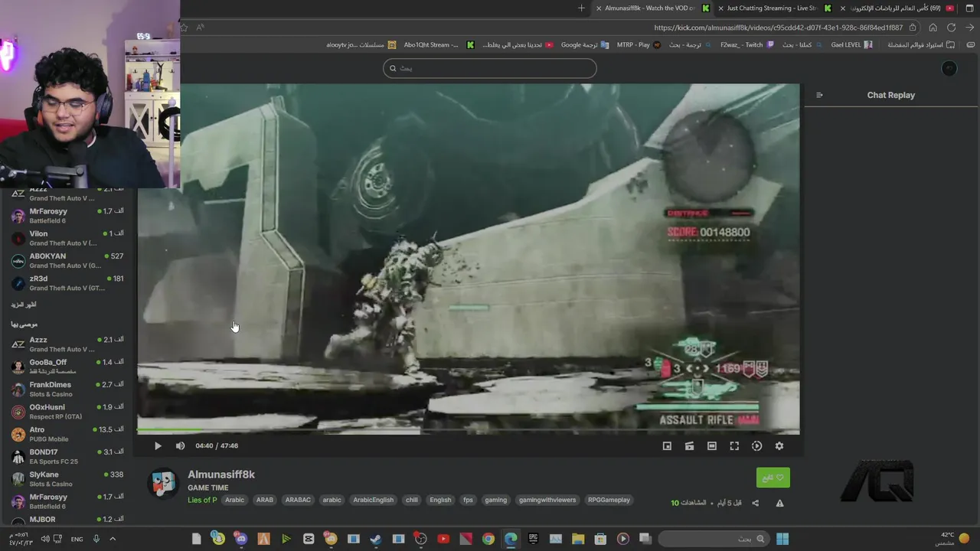Switch the video to fullscreen

[734, 446]
